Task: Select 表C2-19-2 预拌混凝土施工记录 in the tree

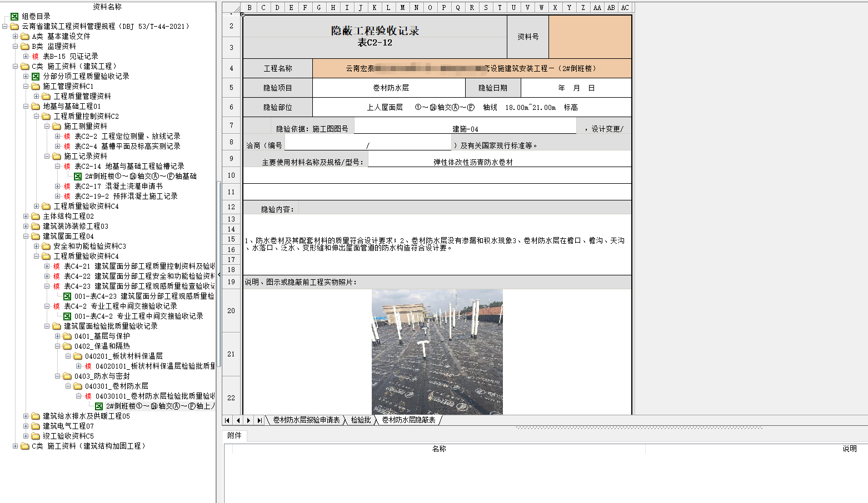Action: click(x=126, y=197)
